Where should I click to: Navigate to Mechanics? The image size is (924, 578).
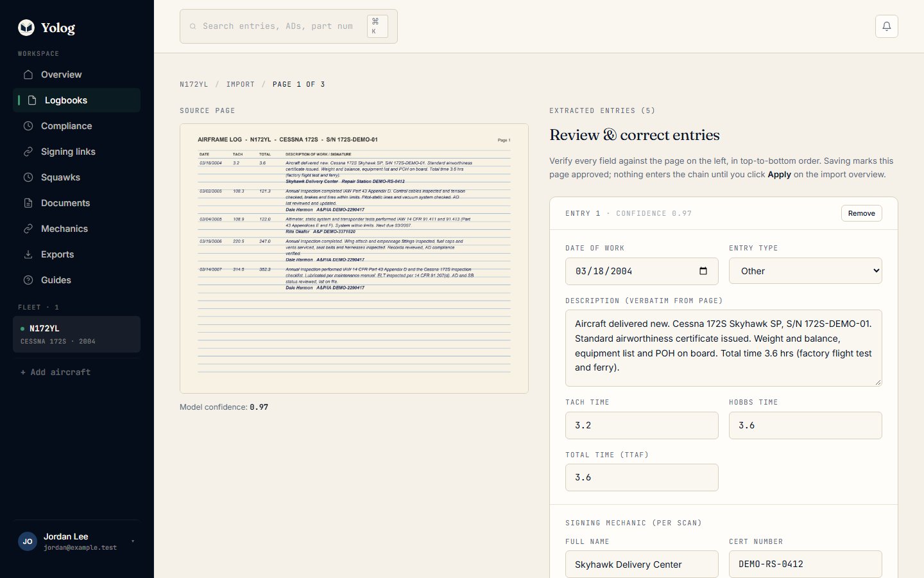[76, 229]
